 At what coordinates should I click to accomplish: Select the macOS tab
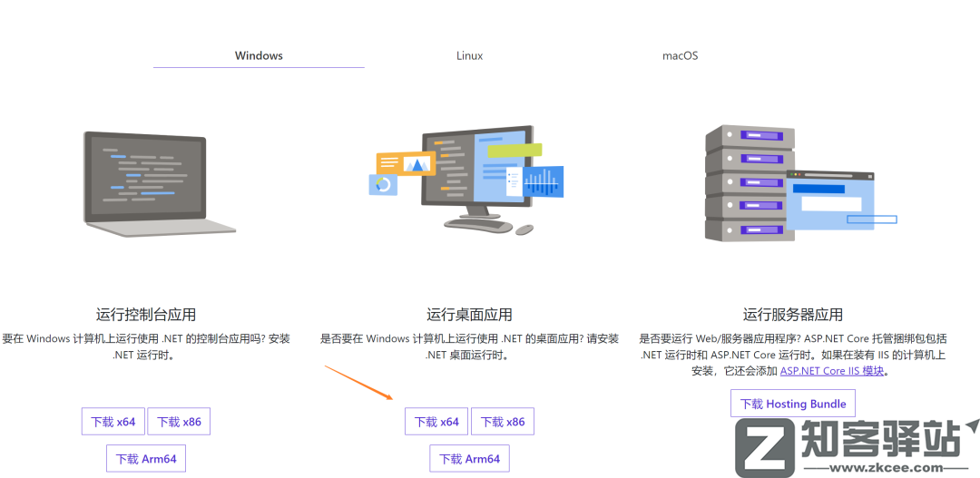(680, 55)
